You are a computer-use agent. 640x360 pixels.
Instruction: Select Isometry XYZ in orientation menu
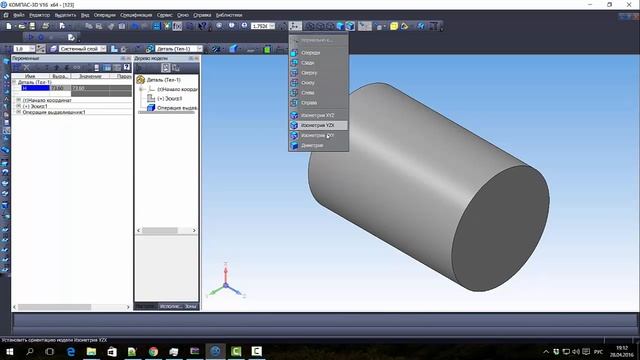tap(318, 115)
